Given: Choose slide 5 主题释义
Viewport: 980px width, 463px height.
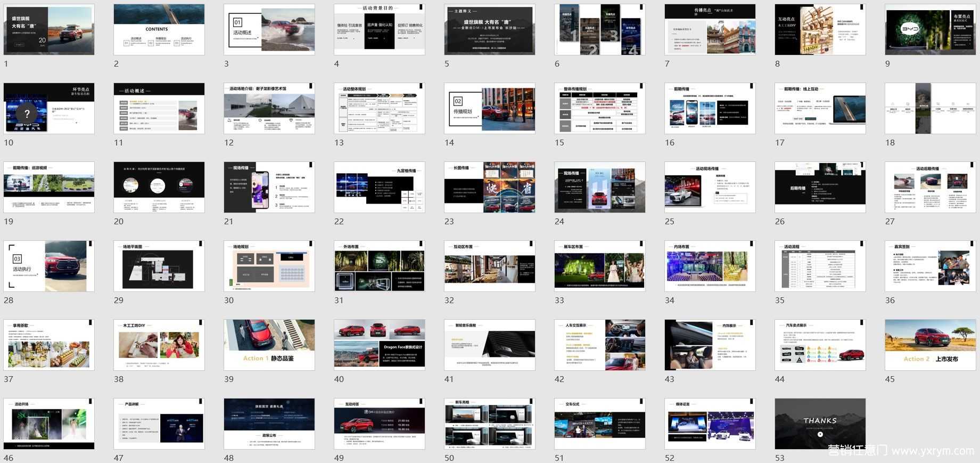Looking at the screenshot, I should (x=490, y=29).
